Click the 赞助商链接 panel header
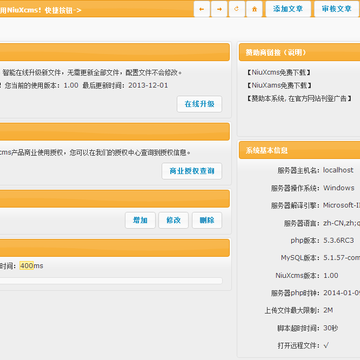360x360 pixels. pos(299,52)
